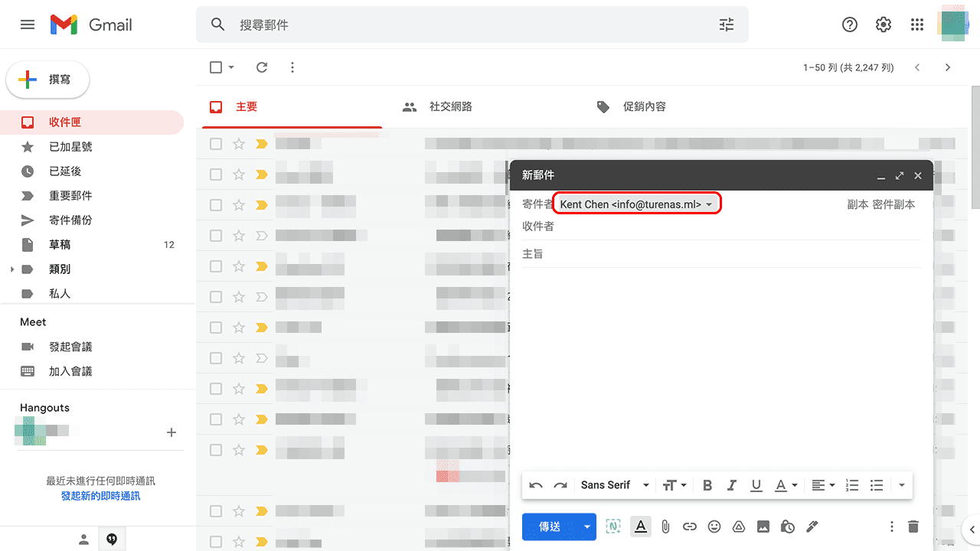The height and width of the screenshot is (551, 980).
Task: Open the text color picker
Action: coord(782,485)
